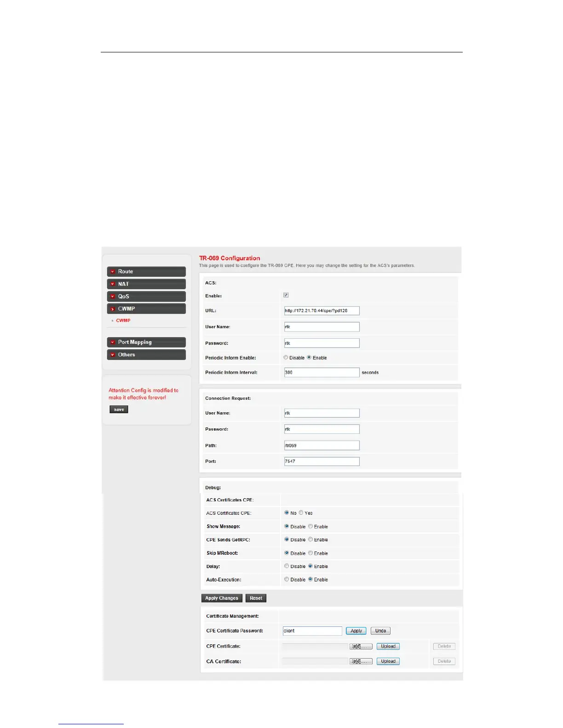The image size is (563, 728).
Task: Select Disable for Skip MReboot
Action: pos(287,553)
